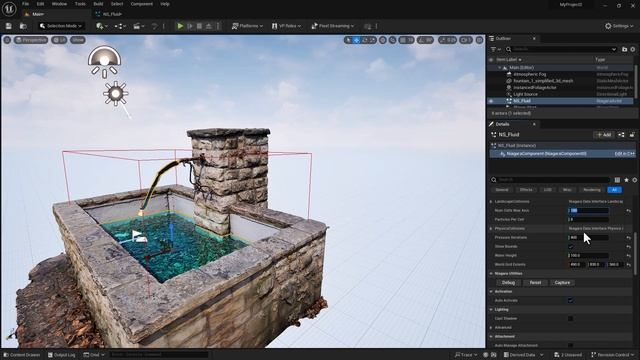Activate the select objects cursor tool in viewport

point(348,40)
